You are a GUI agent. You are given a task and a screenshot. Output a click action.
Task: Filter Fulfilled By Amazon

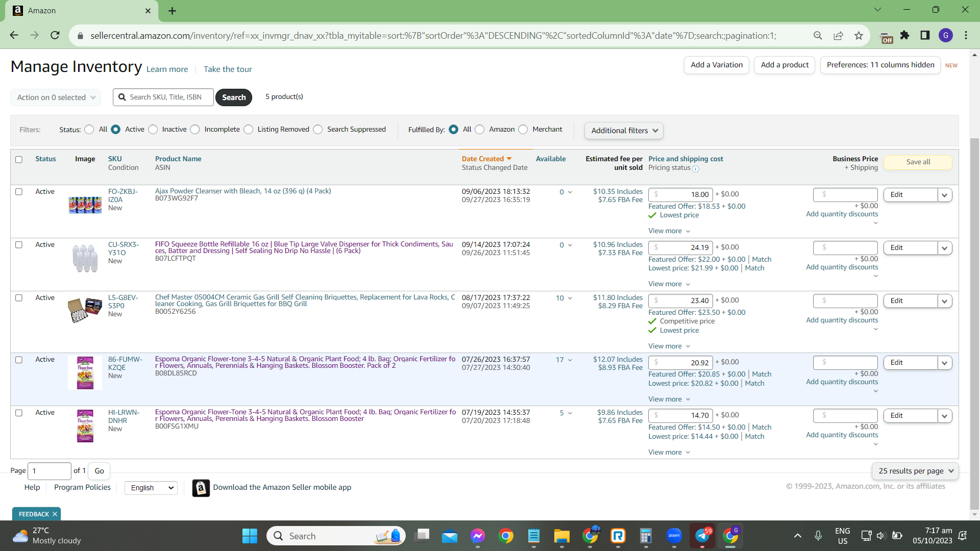click(480, 130)
